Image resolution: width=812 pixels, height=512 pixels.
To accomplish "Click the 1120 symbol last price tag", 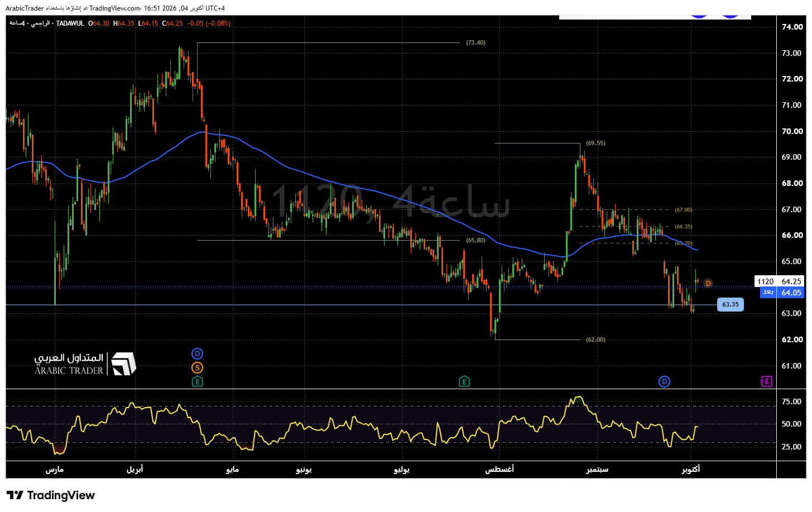I will point(780,281).
